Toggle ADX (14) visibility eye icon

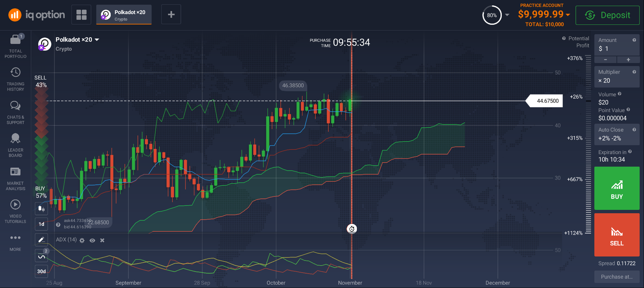click(x=92, y=240)
